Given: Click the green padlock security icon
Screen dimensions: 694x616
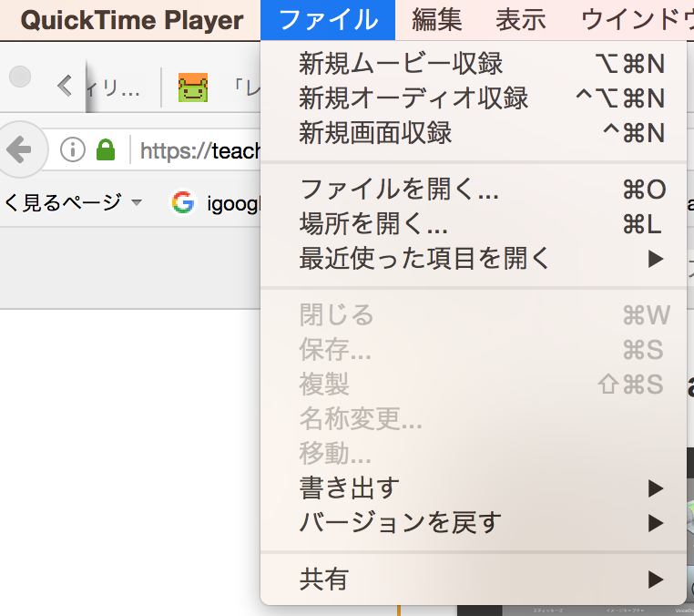Looking at the screenshot, I should click(x=107, y=149).
